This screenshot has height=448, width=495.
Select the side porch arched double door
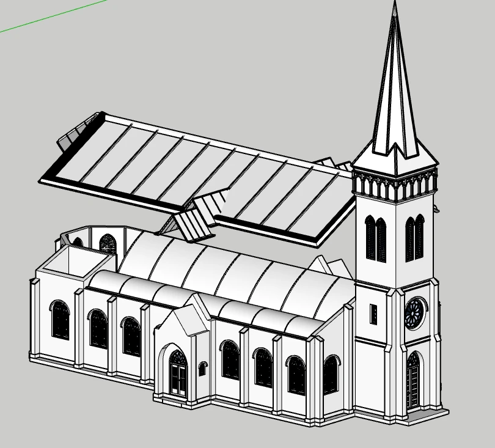pyautogui.click(x=178, y=372)
